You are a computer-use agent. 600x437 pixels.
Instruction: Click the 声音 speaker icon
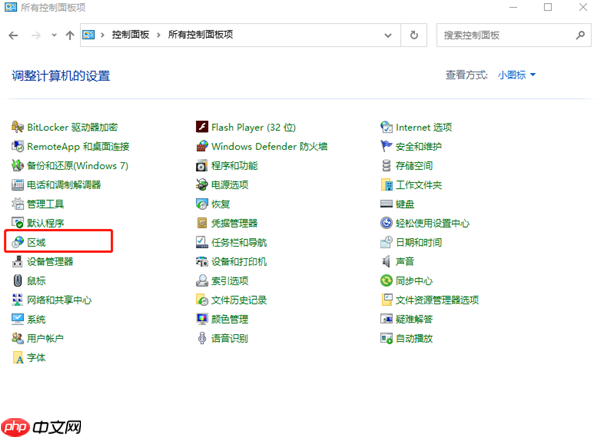tap(386, 261)
